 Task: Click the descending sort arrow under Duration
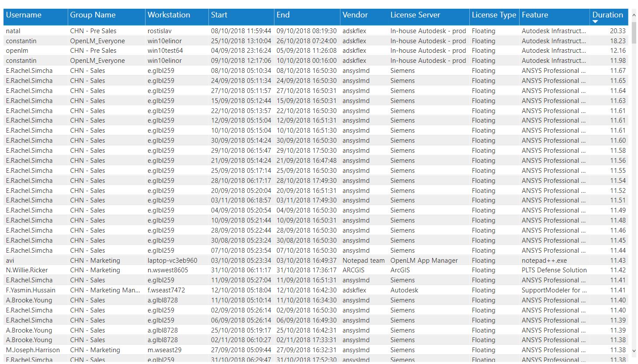pyautogui.click(x=595, y=22)
